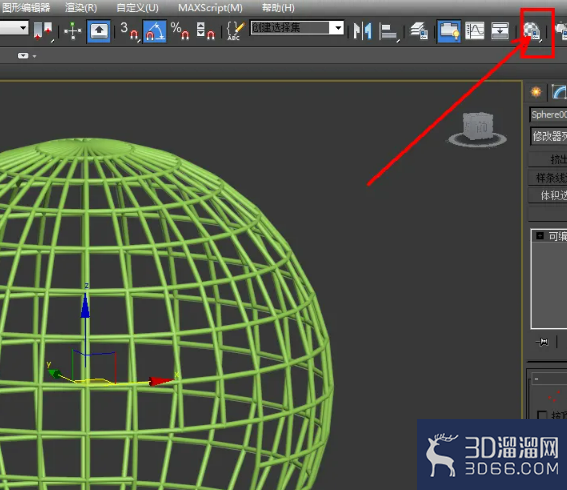Click the 体积选择 modifier button
This screenshot has width=567, height=490.
[x=547, y=195]
